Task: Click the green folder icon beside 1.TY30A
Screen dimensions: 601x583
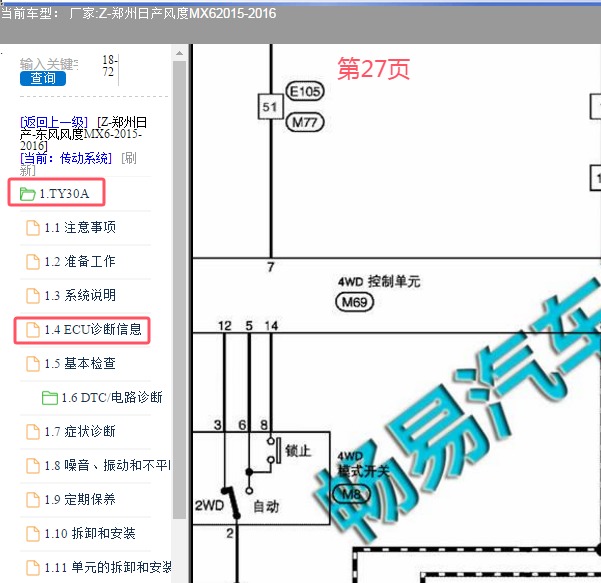Action: click(x=28, y=194)
